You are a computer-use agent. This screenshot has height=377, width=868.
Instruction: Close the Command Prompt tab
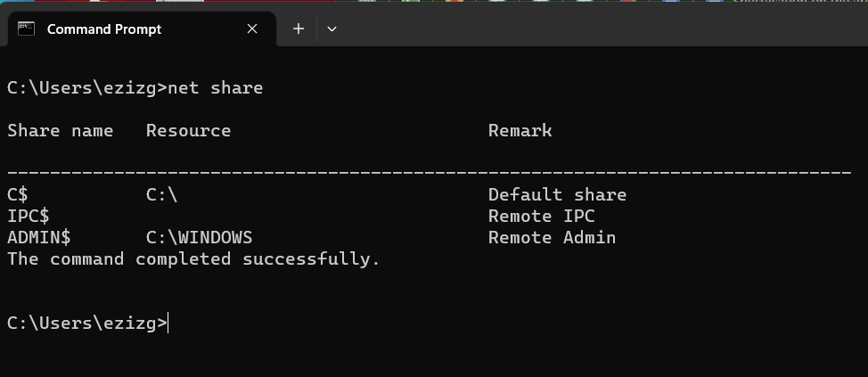(x=252, y=29)
